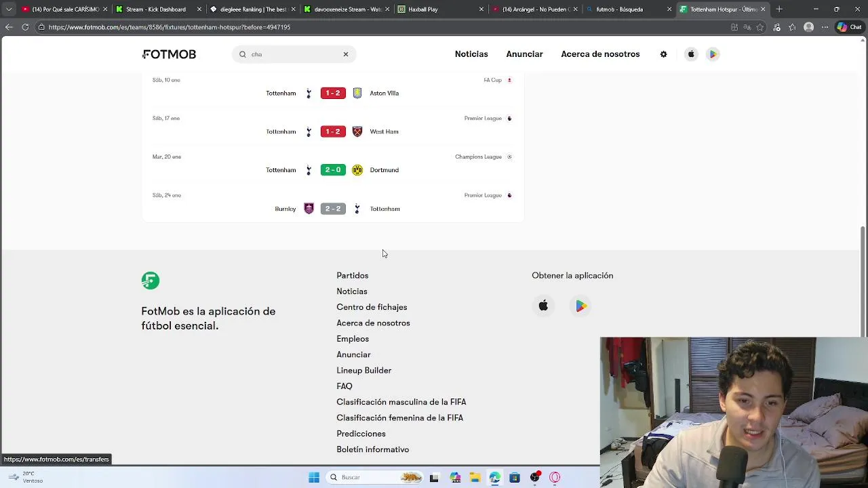The image size is (868, 488).
Task: Click the Champions League competition icon
Action: [509, 157]
